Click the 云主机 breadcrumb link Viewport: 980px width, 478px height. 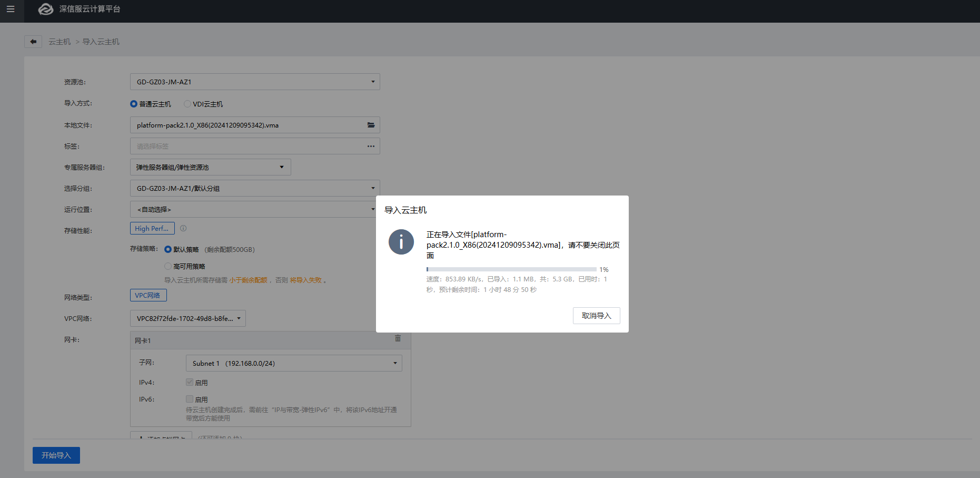pos(60,42)
